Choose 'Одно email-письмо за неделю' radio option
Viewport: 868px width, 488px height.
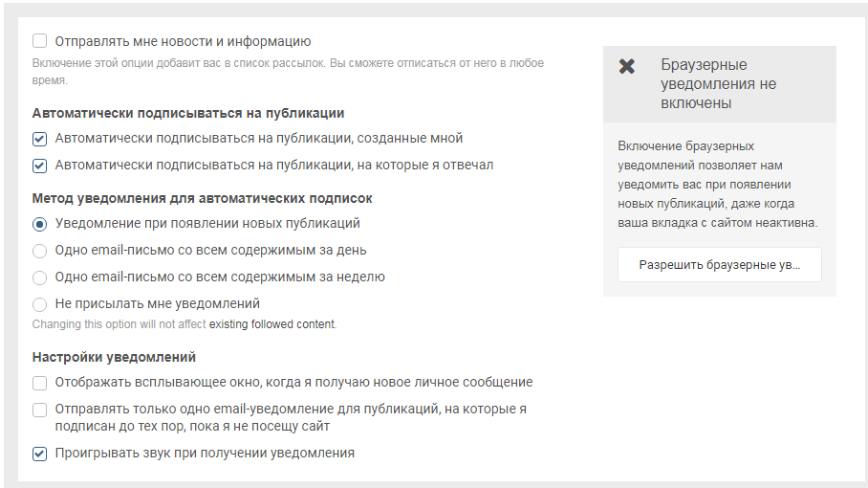[x=39, y=277]
